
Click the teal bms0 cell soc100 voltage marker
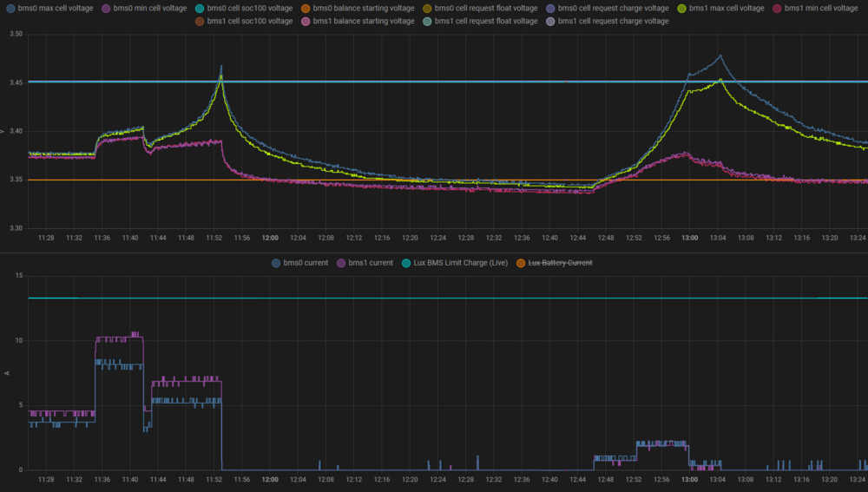[200, 8]
